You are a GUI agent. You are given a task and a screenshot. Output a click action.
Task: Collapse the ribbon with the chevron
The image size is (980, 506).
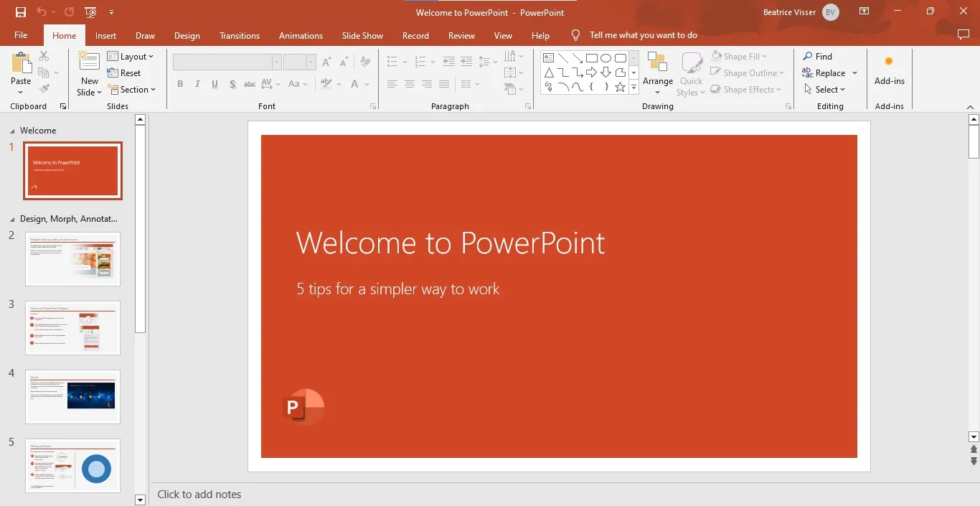970,107
